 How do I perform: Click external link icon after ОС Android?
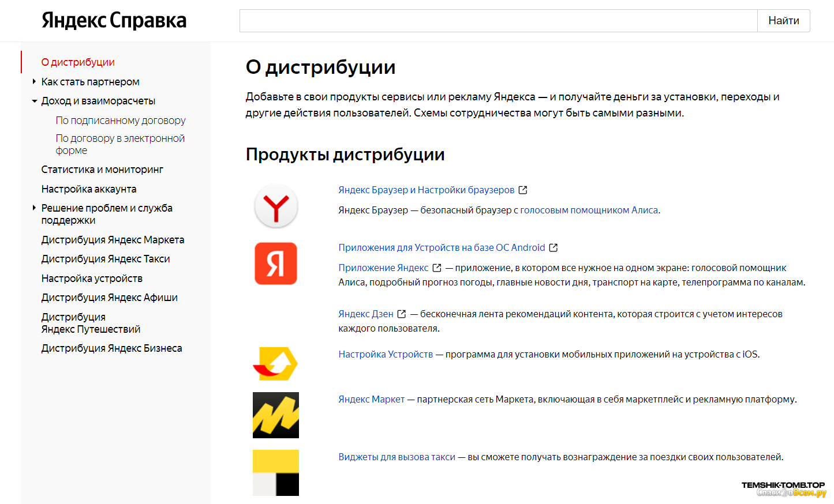point(553,247)
